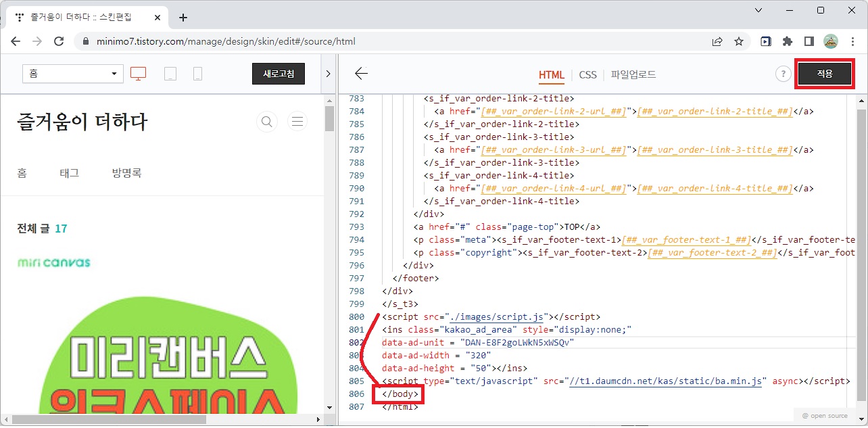
Task: Open browser media control icon
Action: [766, 41]
